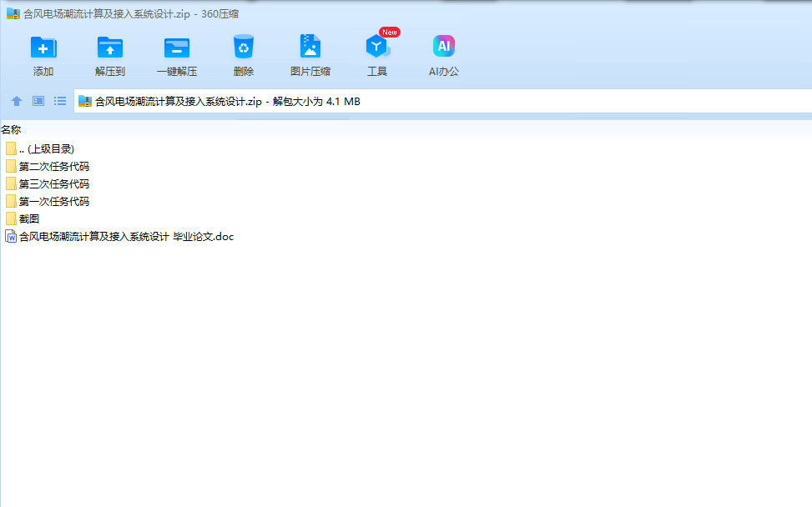Screen dimensions: 812x507
Task: Click the archive icon in the address bar
Action: [85, 102]
